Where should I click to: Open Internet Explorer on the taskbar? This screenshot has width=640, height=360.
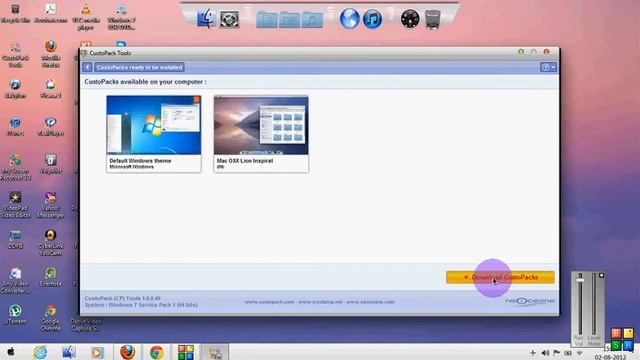tap(40, 352)
